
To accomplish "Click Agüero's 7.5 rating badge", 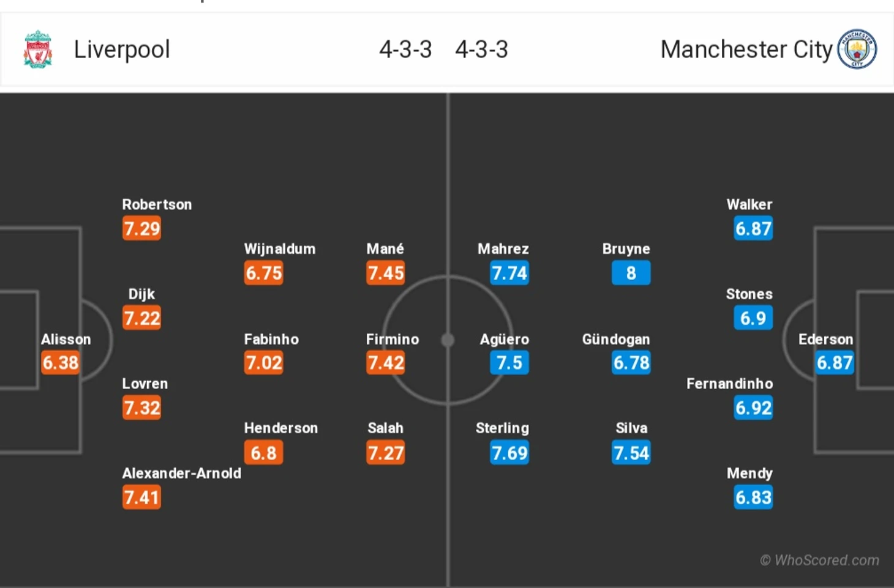I will pyautogui.click(x=509, y=363).
